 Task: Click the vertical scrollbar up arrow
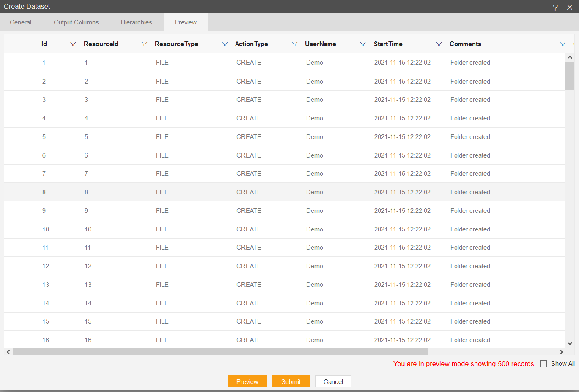click(570, 57)
